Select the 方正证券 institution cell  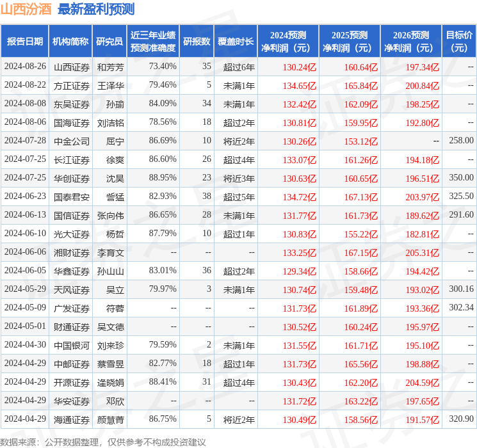(x=72, y=86)
